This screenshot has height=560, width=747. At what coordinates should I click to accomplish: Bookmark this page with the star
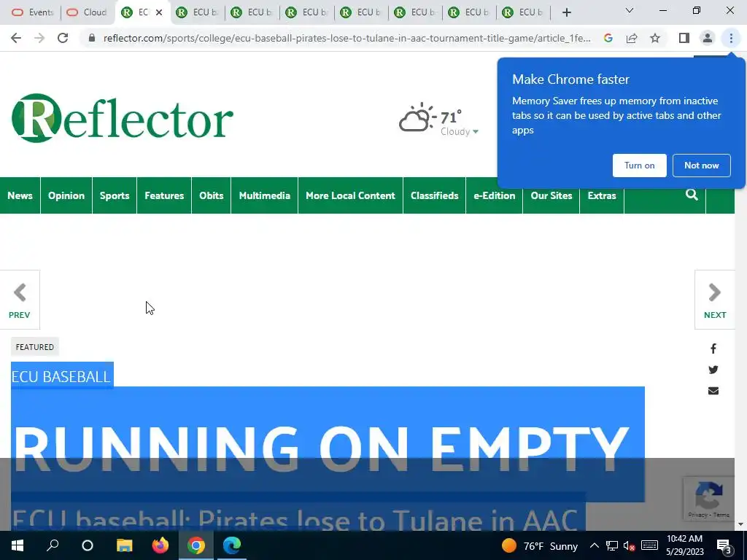tap(655, 38)
